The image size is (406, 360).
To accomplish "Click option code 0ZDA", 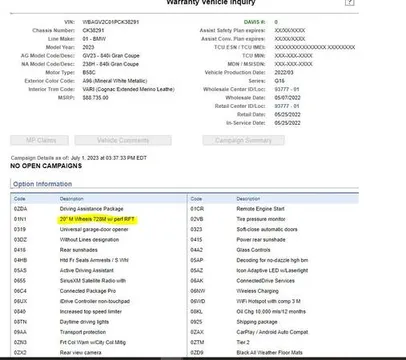I will 20,209.
